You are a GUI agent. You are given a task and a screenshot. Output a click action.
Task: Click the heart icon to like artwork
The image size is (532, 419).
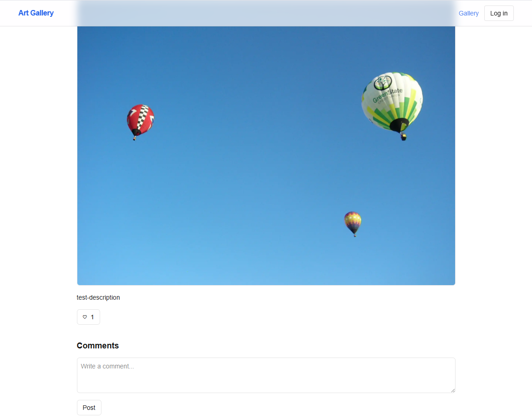pyautogui.click(x=85, y=317)
